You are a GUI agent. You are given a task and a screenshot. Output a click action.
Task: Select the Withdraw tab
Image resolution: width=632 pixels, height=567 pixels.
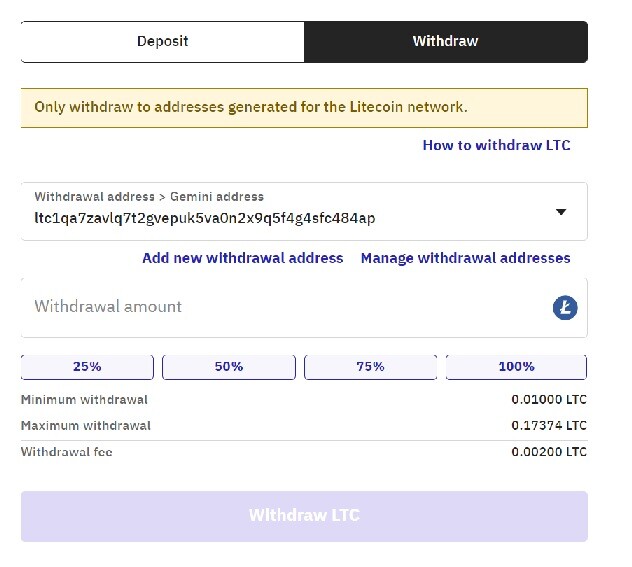point(445,42)
